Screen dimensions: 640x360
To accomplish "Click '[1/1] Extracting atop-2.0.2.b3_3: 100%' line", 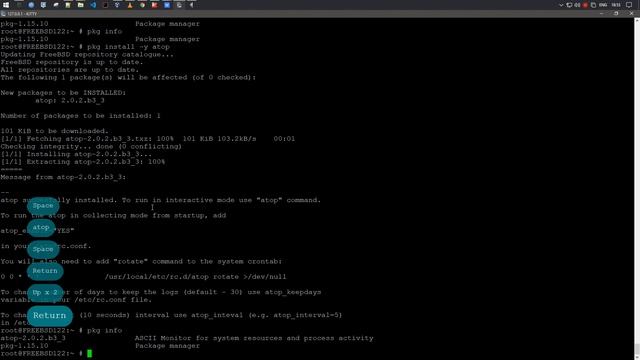I will coord(83,162).
